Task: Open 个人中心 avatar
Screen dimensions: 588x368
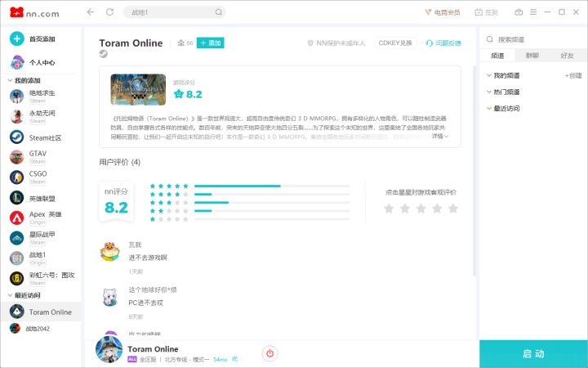Action: point(17,62)
